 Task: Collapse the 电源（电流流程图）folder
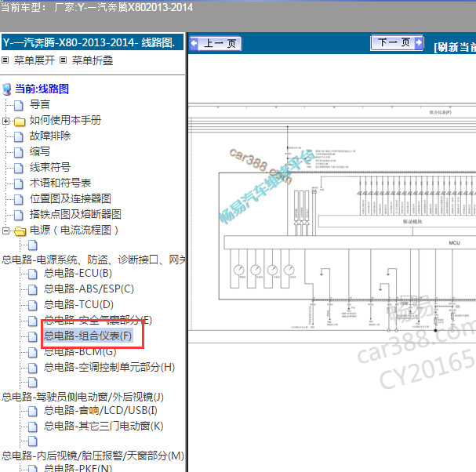[x=5, y=231]
